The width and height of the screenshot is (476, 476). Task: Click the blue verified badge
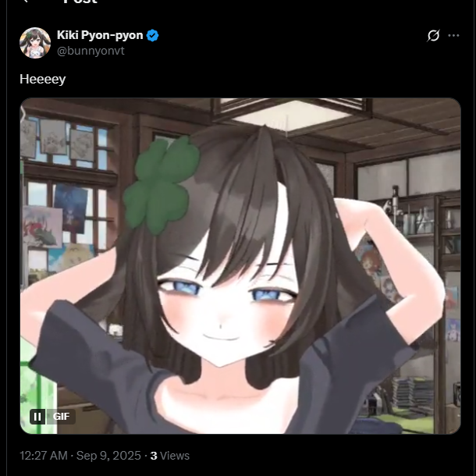tap(152, 36)
